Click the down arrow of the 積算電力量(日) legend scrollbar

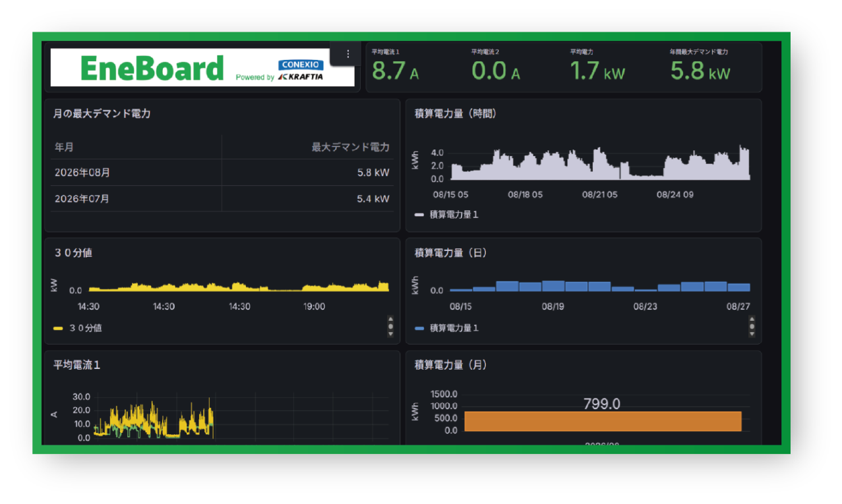tap(752, 334)
